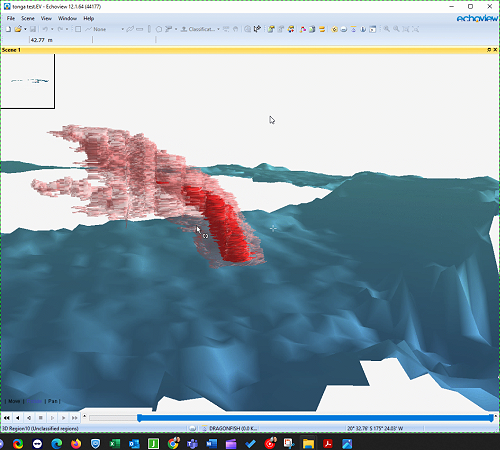
Task: Click the yellow bar over purple arrow icon
Action: [x=353, y=29]
